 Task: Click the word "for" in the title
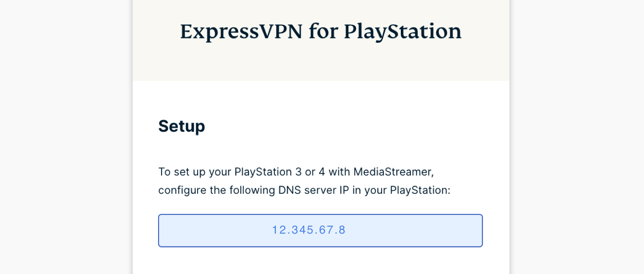323,32
